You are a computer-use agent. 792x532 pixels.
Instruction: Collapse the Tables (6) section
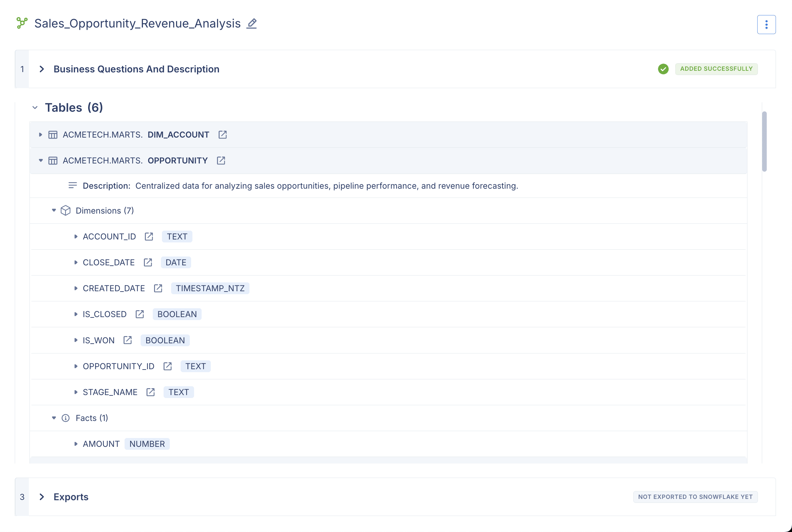[35, 107]
